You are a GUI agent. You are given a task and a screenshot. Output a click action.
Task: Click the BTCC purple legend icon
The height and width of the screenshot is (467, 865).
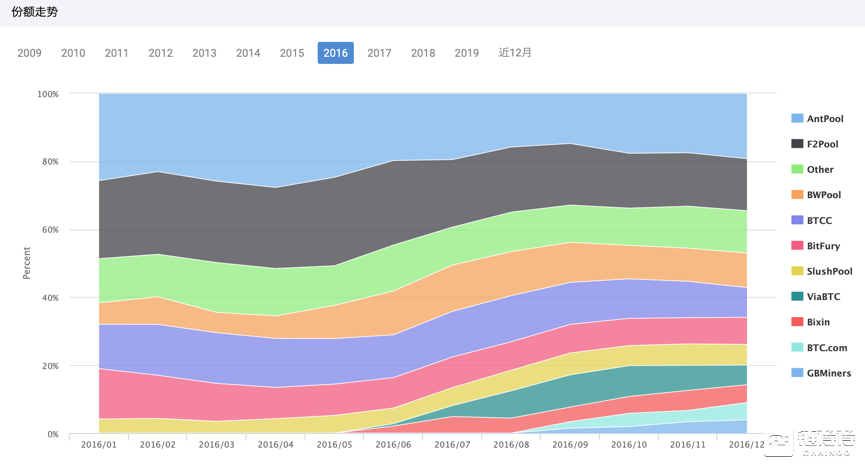pyautogui.click(x=797, y=221)
